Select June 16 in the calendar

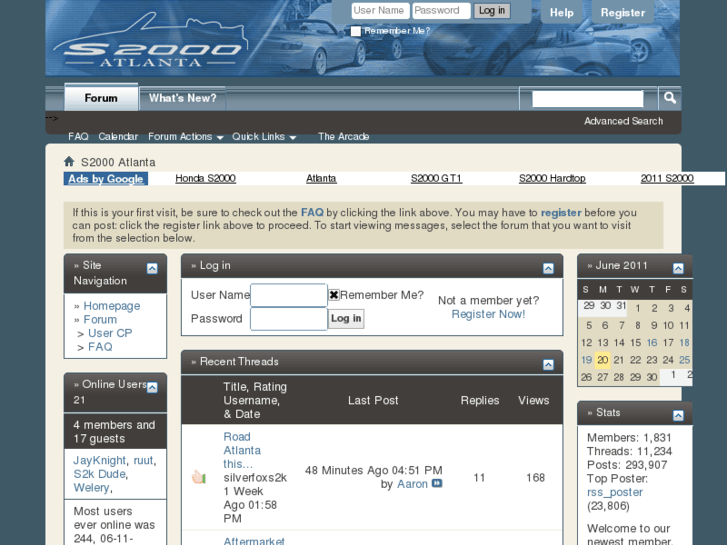pyautogui.click(x=652, y=343)
